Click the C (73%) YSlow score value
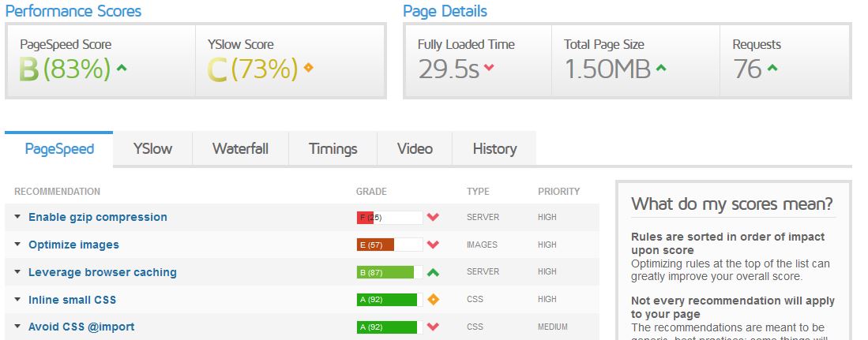Image resolution: width=868 pixels, height=340 pixels. click(x=253, y=69)
